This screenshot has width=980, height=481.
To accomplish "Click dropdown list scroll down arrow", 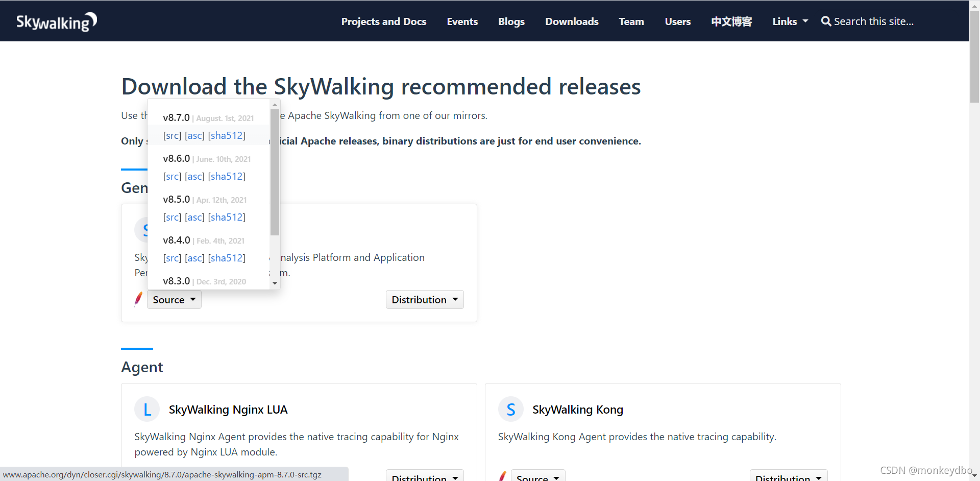I will [x=275, y=283].
